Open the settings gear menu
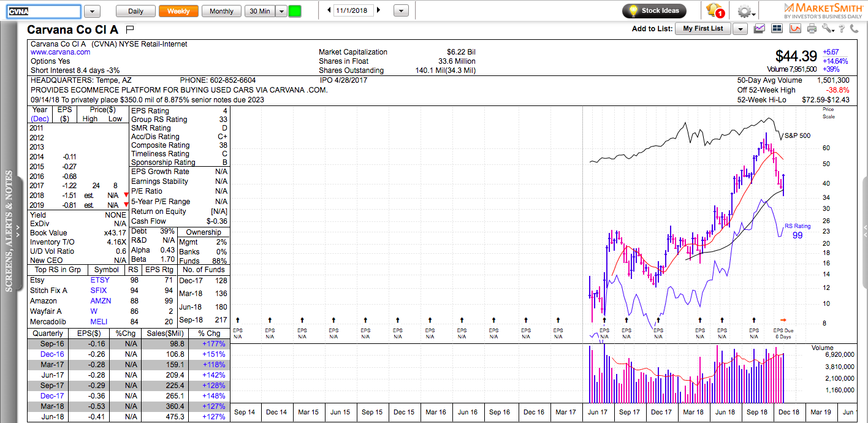 [x=746, y=11]
